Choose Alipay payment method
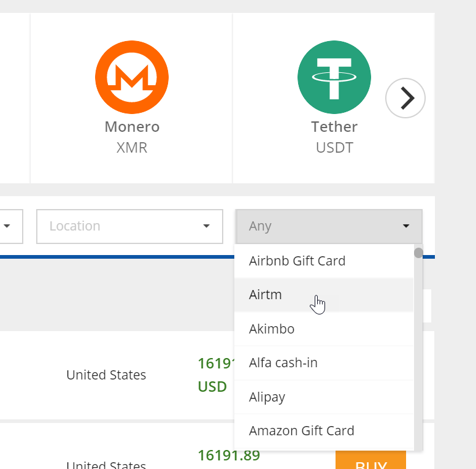Image resolution: width=476 pixels, height=469 pixels. [324, 397]
